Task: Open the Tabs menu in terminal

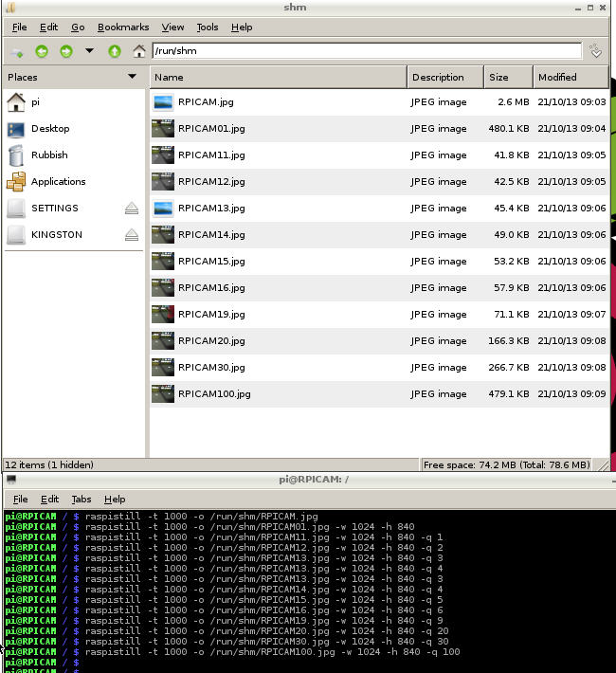Action: point(81,499)
